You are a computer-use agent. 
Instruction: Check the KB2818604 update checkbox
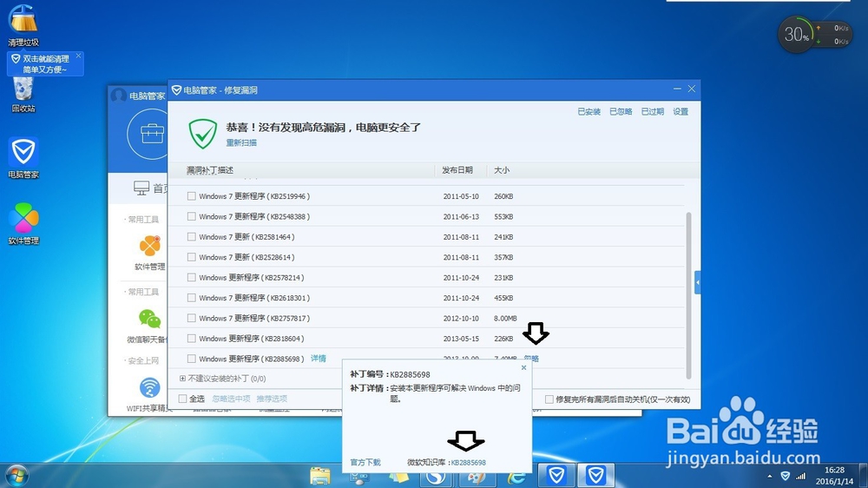(191, 338)
